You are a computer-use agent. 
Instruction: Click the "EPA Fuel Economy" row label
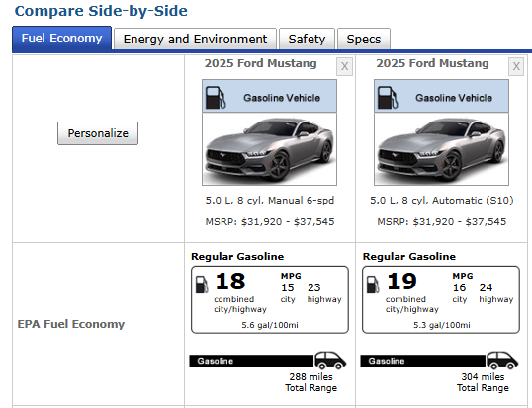point(71,324)
